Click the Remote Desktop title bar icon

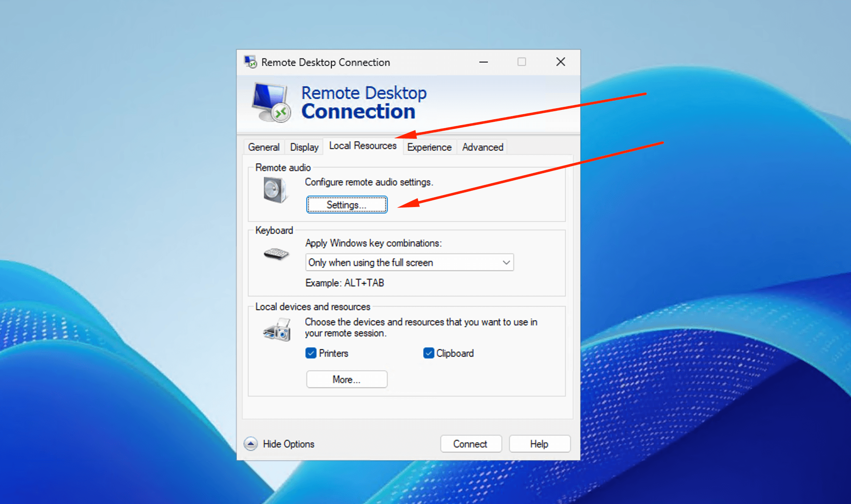tap(250, 62)
